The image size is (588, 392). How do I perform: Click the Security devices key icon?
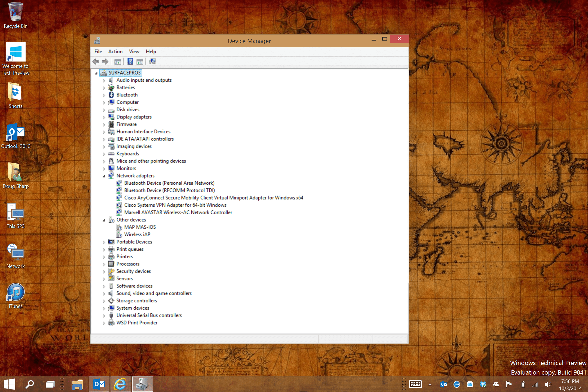pos(111,271)
